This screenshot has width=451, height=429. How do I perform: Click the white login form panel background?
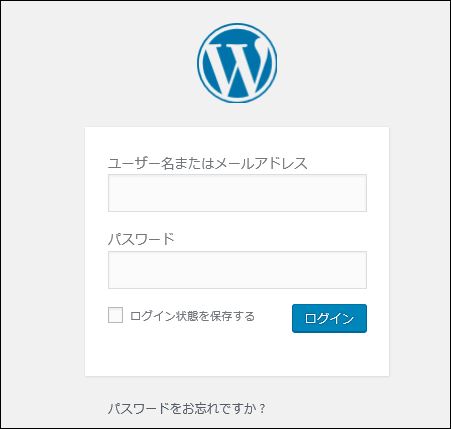click(x=237, y=355)
